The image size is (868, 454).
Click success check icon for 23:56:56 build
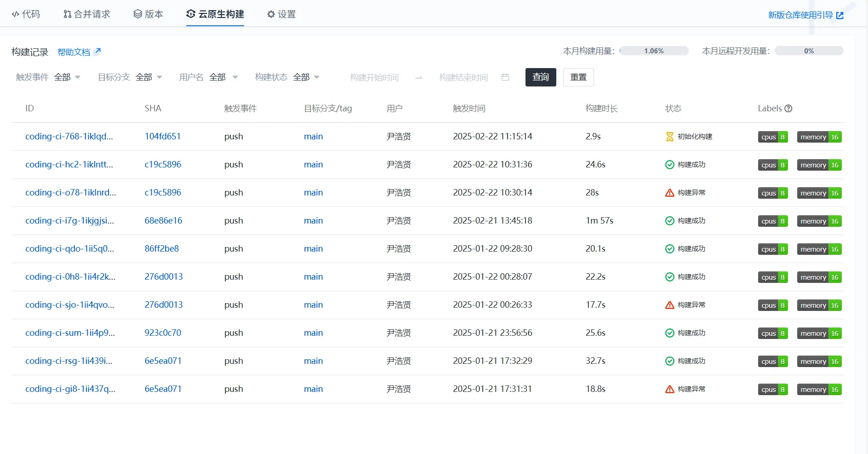coord(670,333)
